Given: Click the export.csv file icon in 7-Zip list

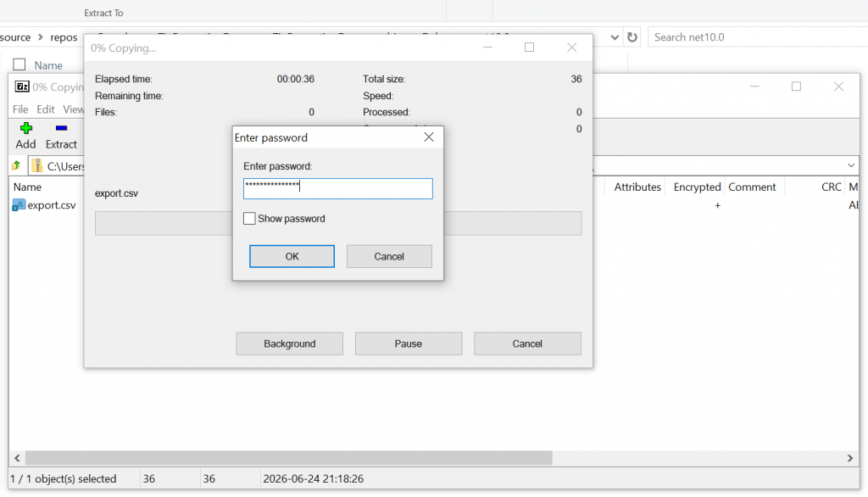Looking at the screenshot, I should pos(19,205).
